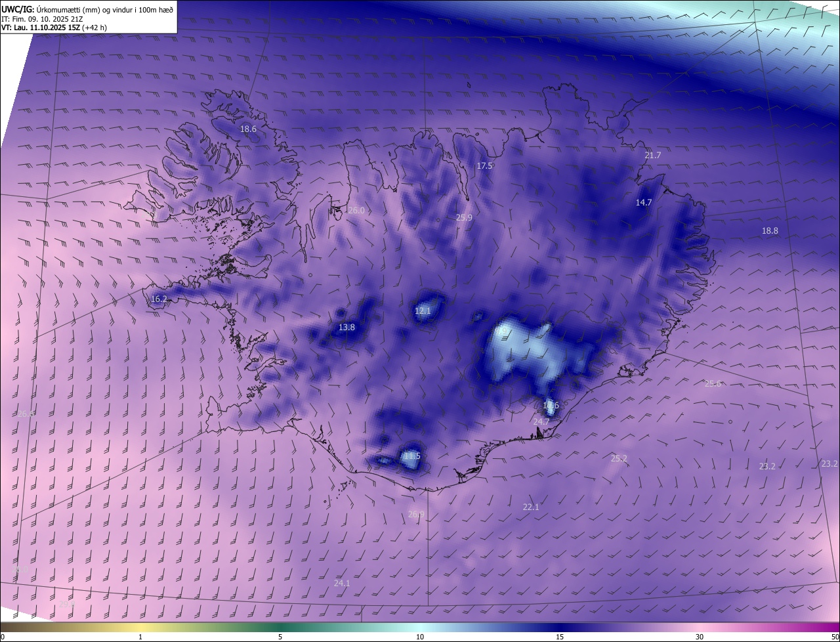Screen dimensions: 840x642
Task: Click the 12.1 value label
Action: click(x=423, y=311)
